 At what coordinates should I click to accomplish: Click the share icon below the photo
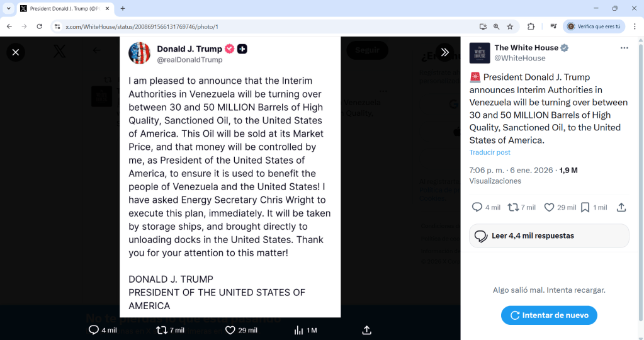(367, 330)
